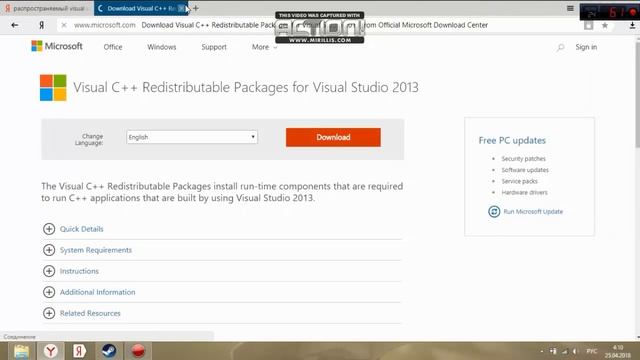Open the red recorder app in taskbar
This screenshot has width=640, height=360.
coord(138,351)
